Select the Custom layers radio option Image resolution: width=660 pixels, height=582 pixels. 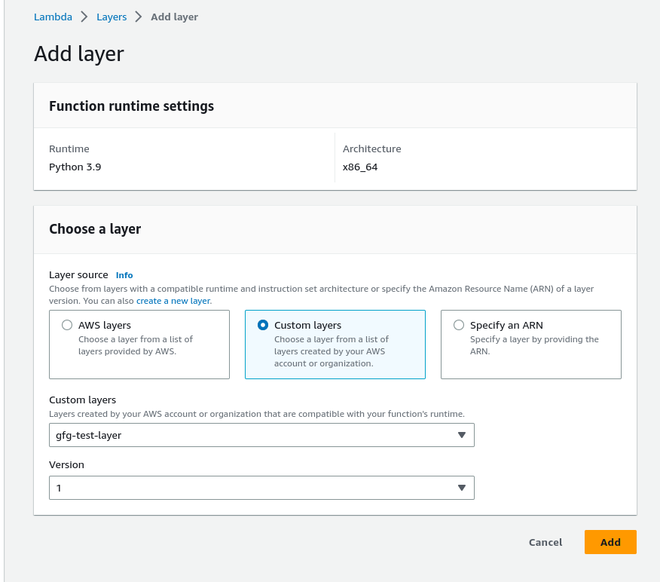[263, 325]
